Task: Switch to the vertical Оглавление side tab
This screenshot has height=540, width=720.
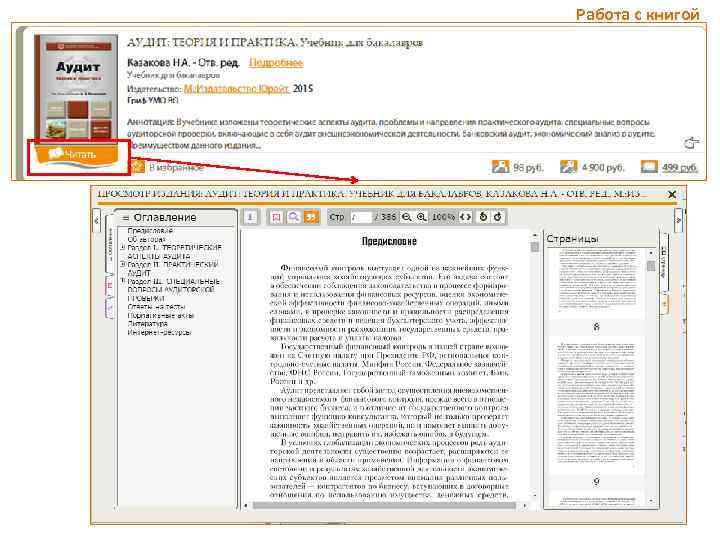Action: pos(110,243)
